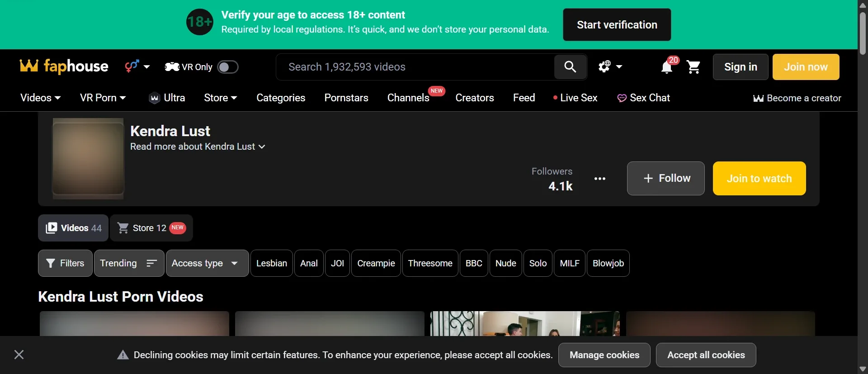This screenshot has width=868, height=374.
Task: Open the Ultra section
Action: coord(167,98)
